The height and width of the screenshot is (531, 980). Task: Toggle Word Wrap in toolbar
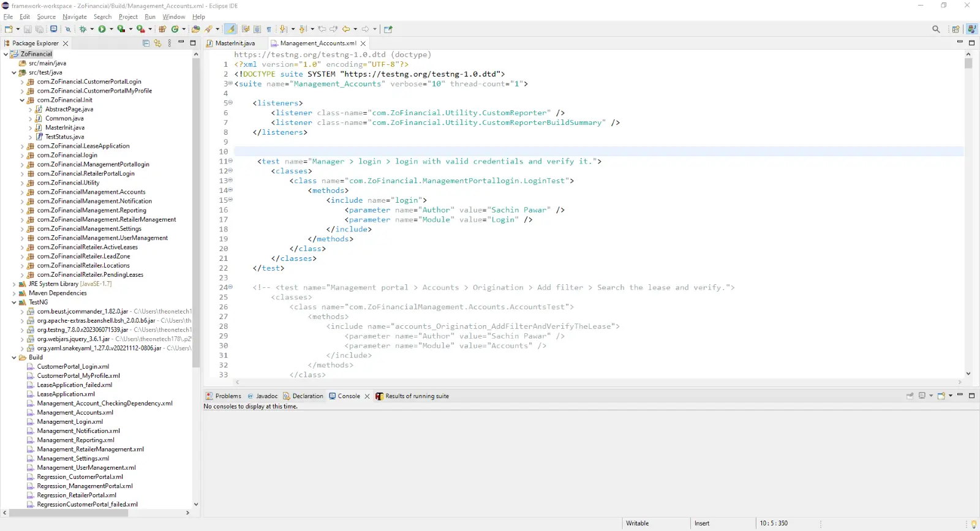245,29
